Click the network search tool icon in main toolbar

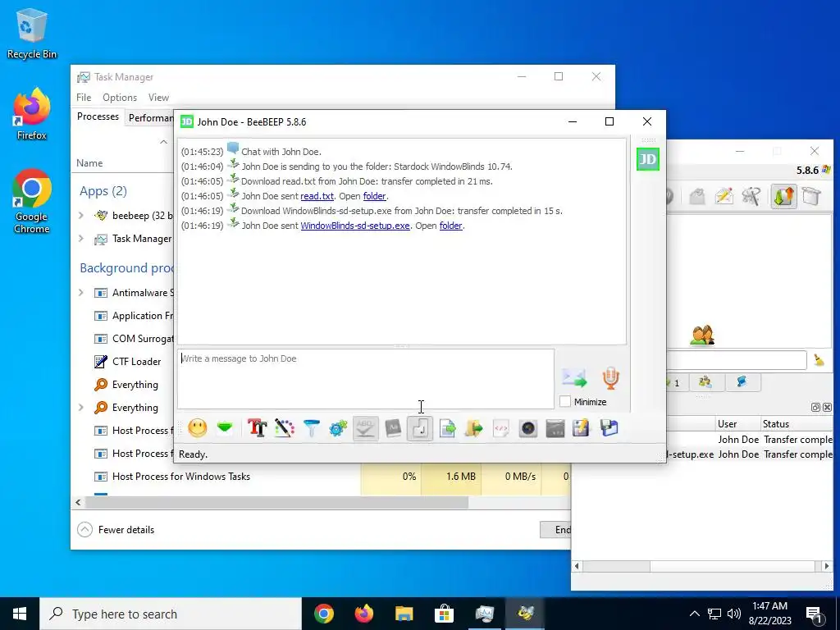click(751, 196)
